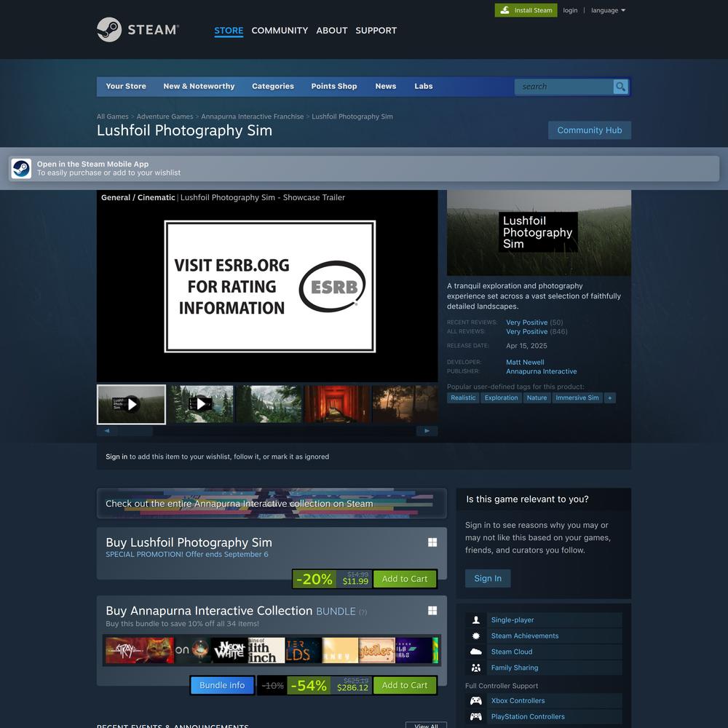Open News in store navigation
This screenshot has height=728, width=728.
pos(385,87)
